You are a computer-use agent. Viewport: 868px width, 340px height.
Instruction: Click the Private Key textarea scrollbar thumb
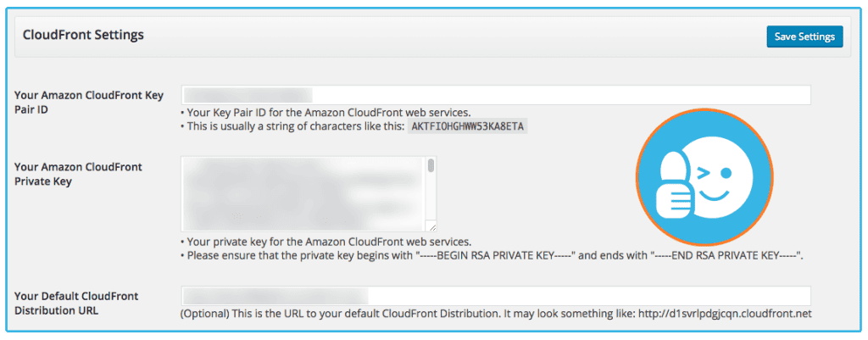click(x=431, y=165)
